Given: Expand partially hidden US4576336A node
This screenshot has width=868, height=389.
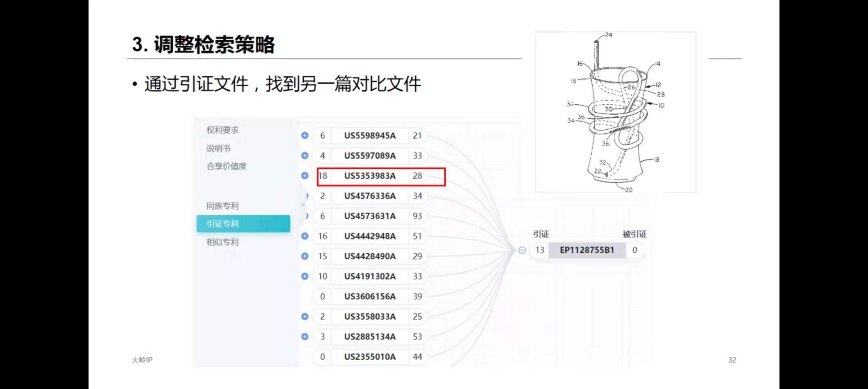Looking at the screenshot, I should [x=307, y=196].
